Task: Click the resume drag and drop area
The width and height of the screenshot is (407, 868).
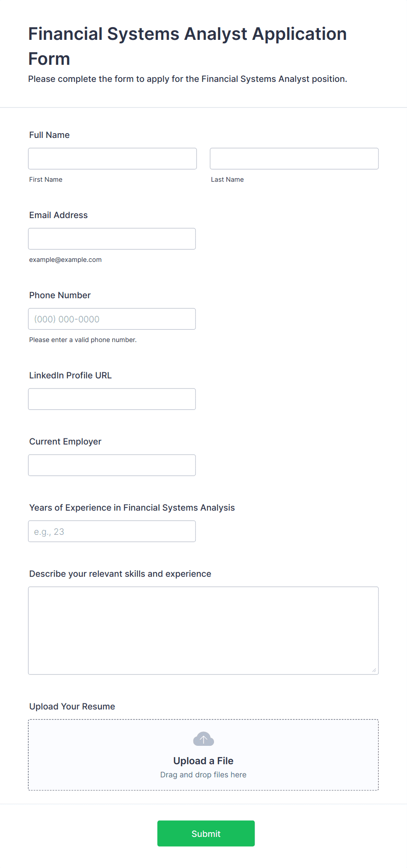Action: pos(203,755)
